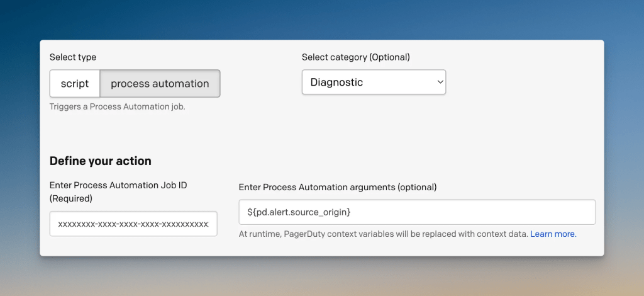Select the "process automation" type option

pos(160,84)
